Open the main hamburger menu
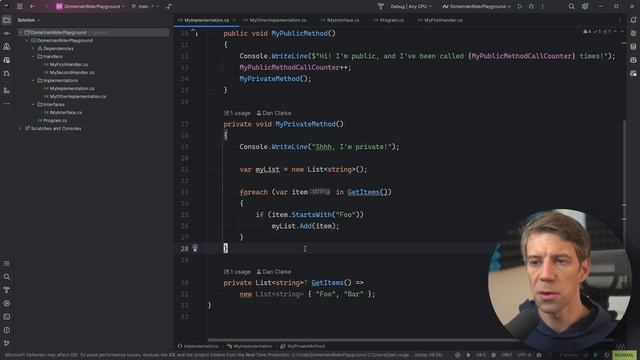This screenshot has width=640, height=360. (19, 7)
